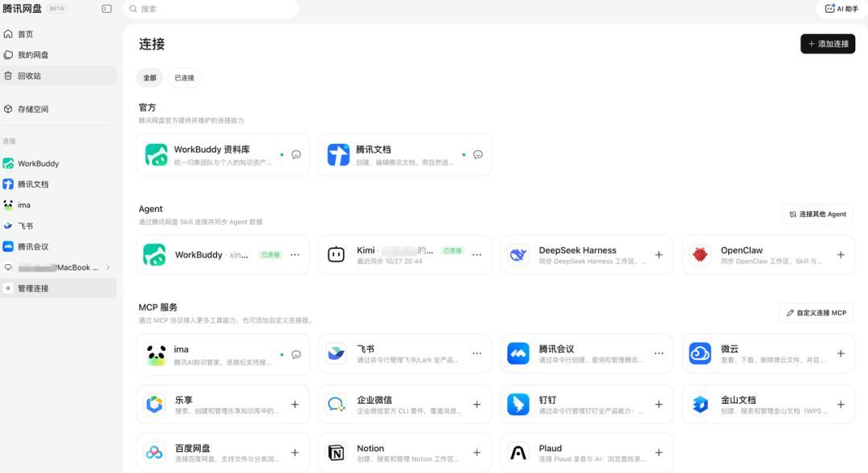
Task: Click 连接其他 Agent button
Action: click(817, 214)
